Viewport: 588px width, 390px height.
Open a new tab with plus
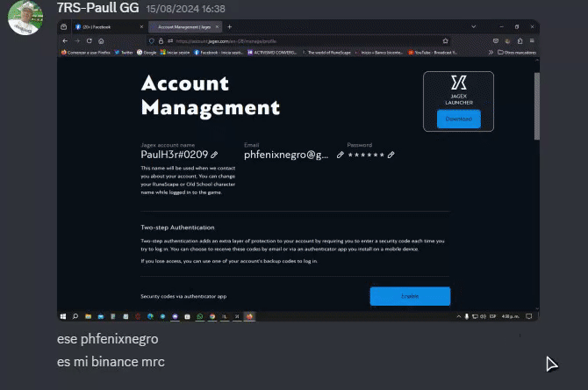[x=230, y=27]
